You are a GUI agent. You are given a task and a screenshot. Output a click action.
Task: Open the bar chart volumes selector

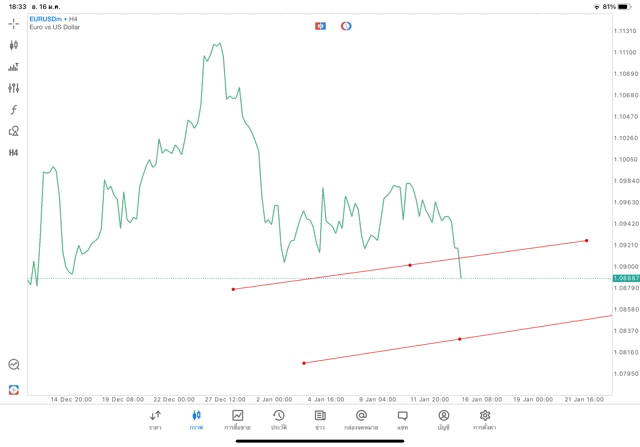click(x=14, y=67)
